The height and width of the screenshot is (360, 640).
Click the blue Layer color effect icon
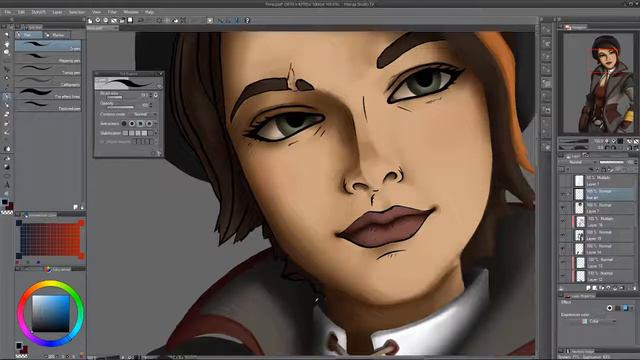(625, 308)
